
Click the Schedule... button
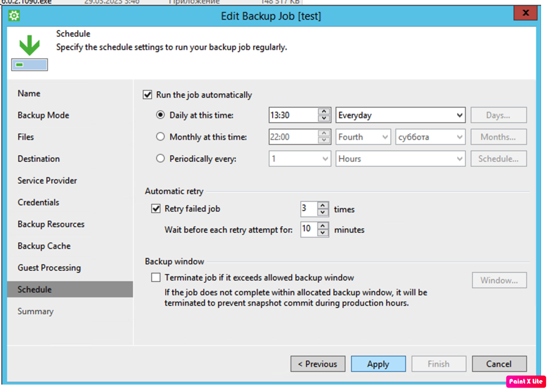tap(499, 159)
